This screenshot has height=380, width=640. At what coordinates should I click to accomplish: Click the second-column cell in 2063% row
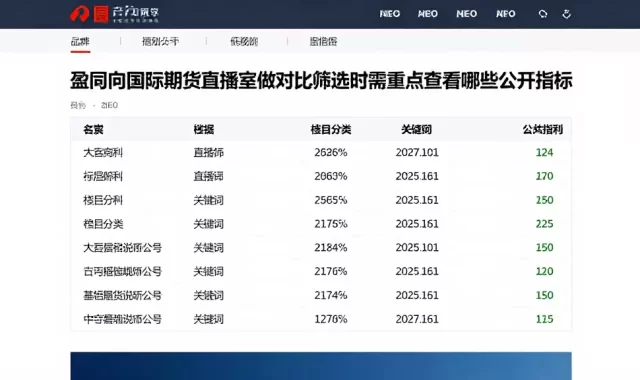[x=209, y=176]
